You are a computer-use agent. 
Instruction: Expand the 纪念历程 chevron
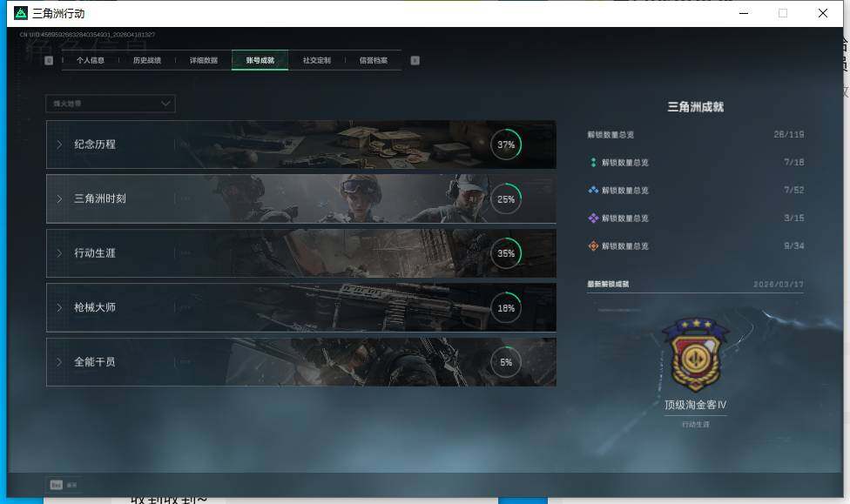59,144
